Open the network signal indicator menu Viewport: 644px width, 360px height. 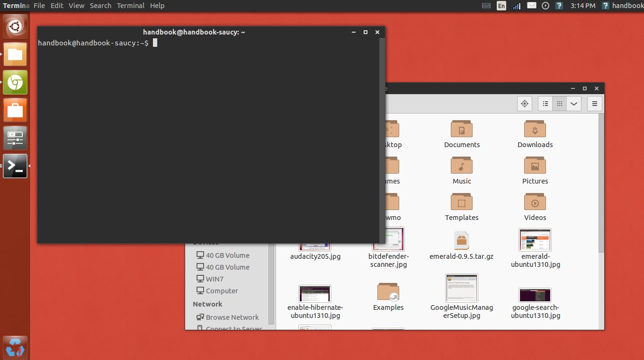[x=517, y=6]
